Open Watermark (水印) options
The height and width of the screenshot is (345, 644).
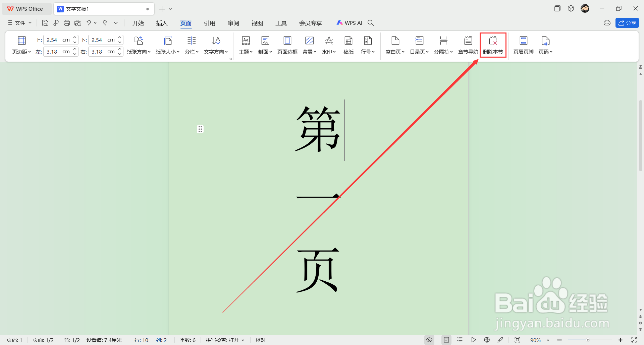coord(329,45)
